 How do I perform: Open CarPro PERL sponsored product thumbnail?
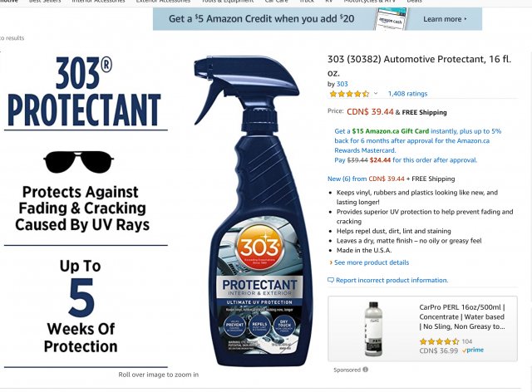373,329
